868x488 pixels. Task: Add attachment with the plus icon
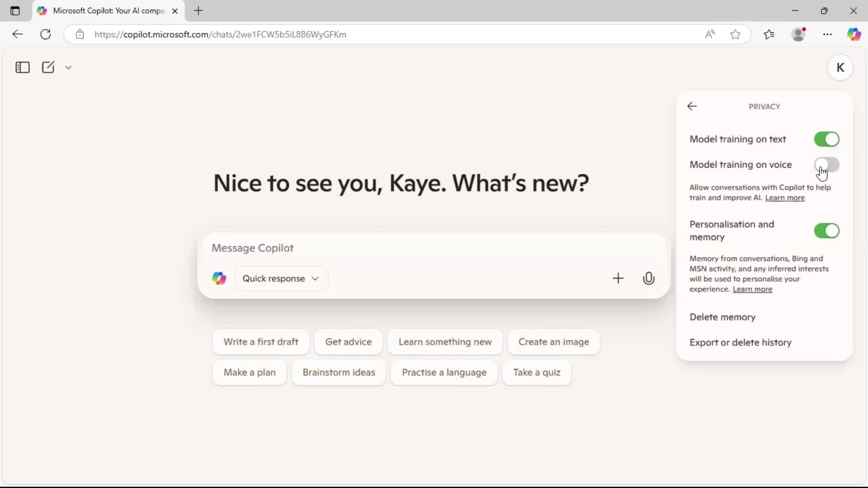pos(618,278)
